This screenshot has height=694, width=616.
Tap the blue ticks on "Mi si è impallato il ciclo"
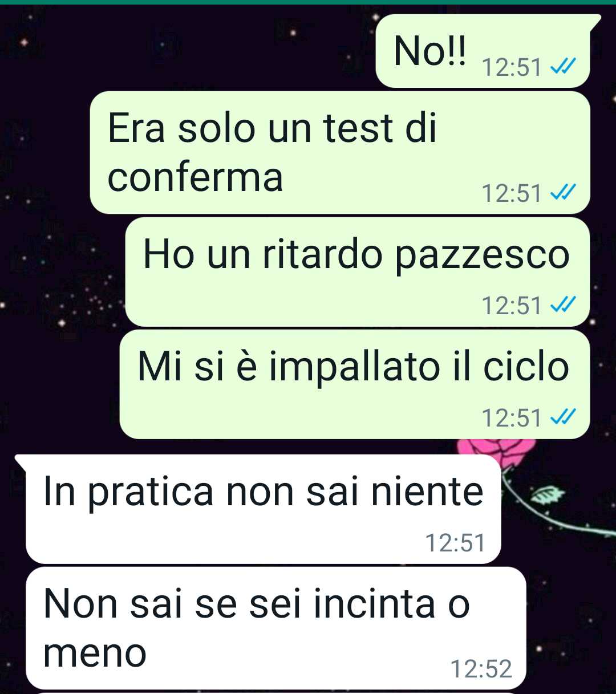[562, 419]
